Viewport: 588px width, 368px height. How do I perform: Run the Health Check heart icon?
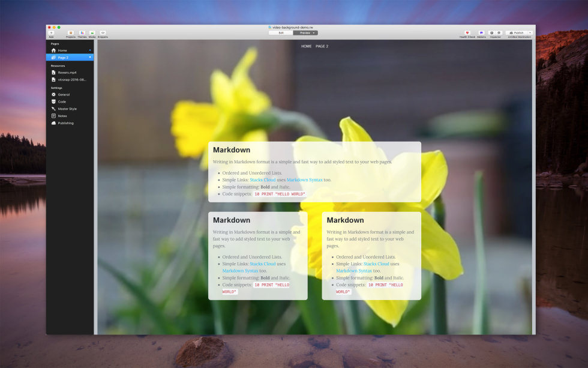click(x=467, y=32)
